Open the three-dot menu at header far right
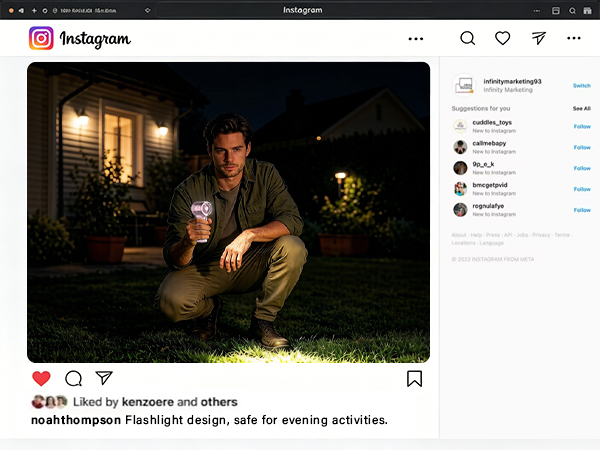This screenshot has width=600, height=450. pyautogui.click(x=574, y=38)
